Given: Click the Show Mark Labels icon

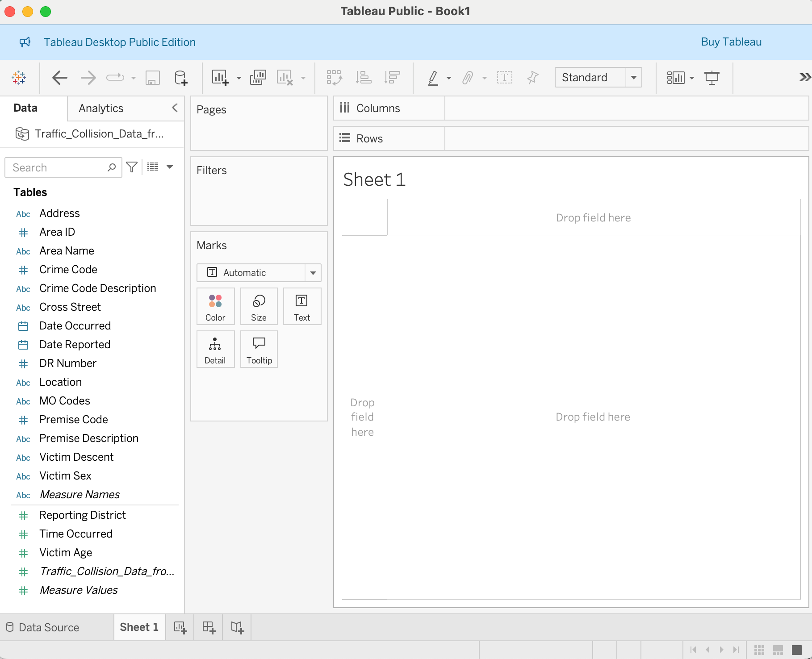Looking at the screenshot, I should coord(505,78).
